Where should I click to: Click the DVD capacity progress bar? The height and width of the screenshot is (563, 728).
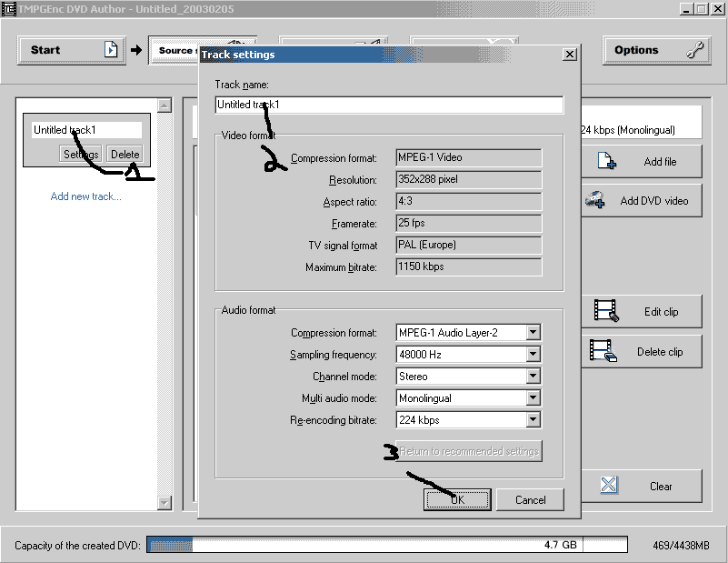[387, 545]
